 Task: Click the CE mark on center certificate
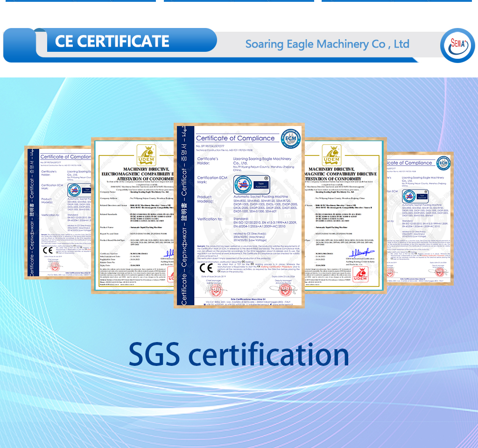coord(206,268)
